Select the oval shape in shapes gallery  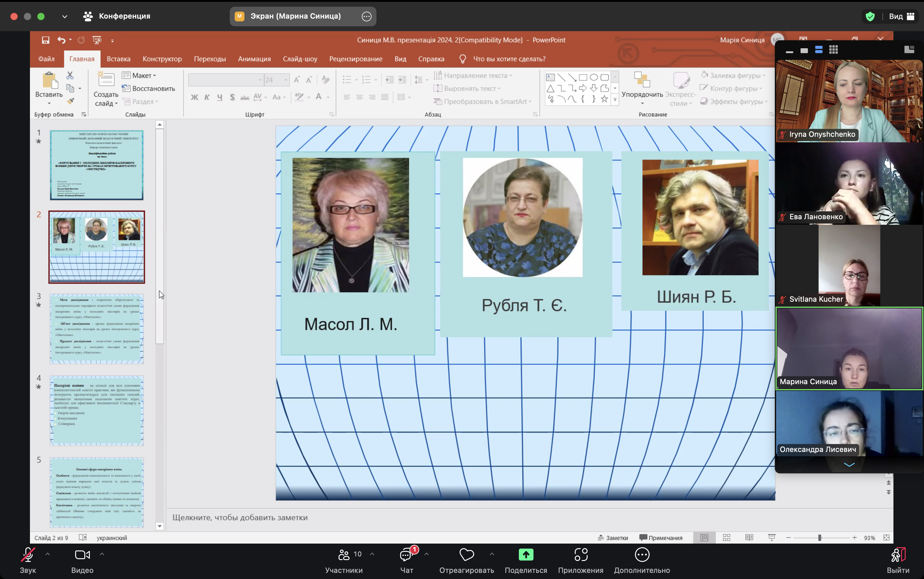coord(594,77)
